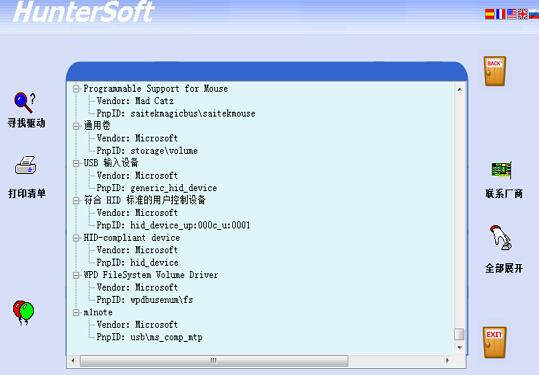
Task: Click the magnifier Find Driver icon
Action: [24, 102]
